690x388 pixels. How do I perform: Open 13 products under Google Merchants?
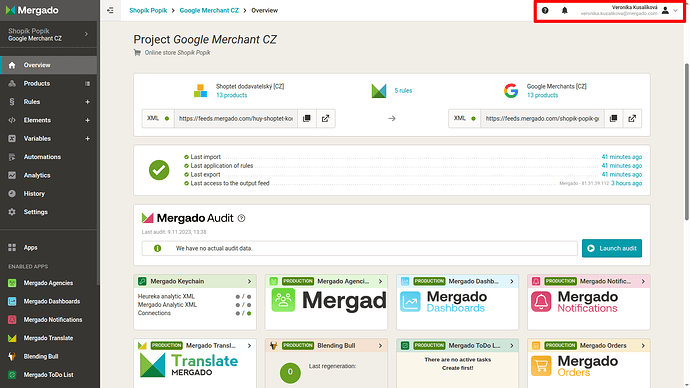(x=542, y=95)
